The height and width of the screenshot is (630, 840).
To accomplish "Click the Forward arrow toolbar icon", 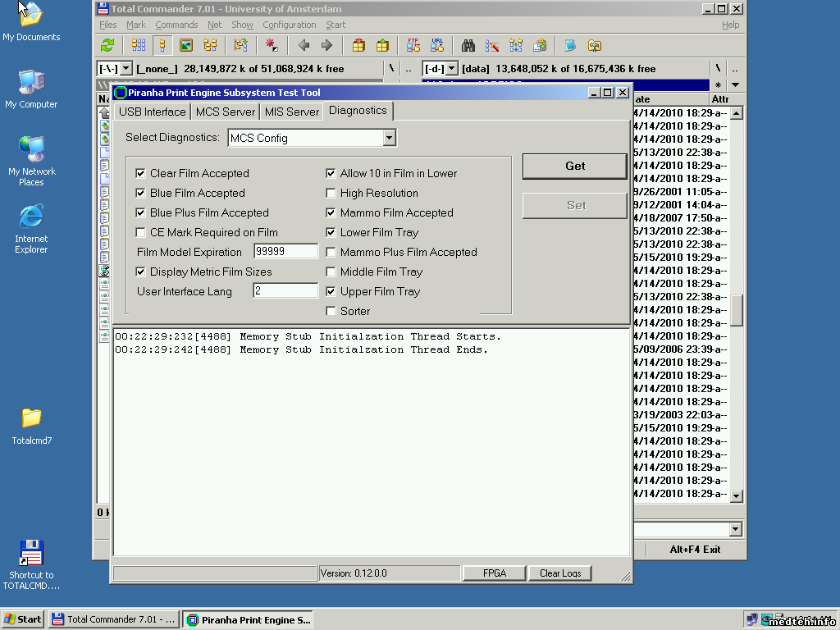I will pos(326,46).
